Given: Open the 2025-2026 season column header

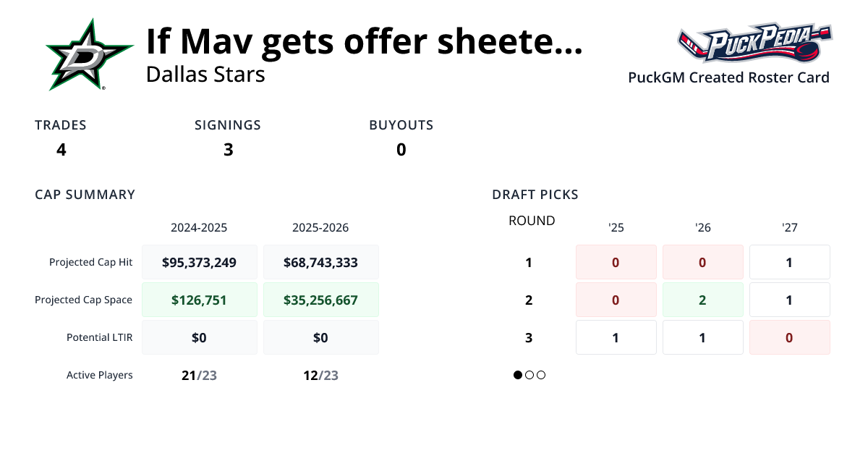Looking at the screenshot, I should [x=320, y=227].
